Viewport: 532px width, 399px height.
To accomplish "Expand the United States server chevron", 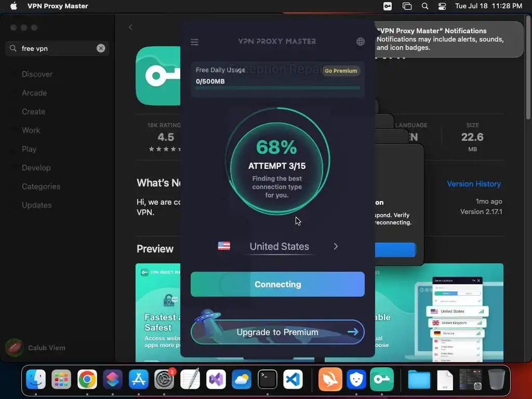I will click(x=336, y=246).
